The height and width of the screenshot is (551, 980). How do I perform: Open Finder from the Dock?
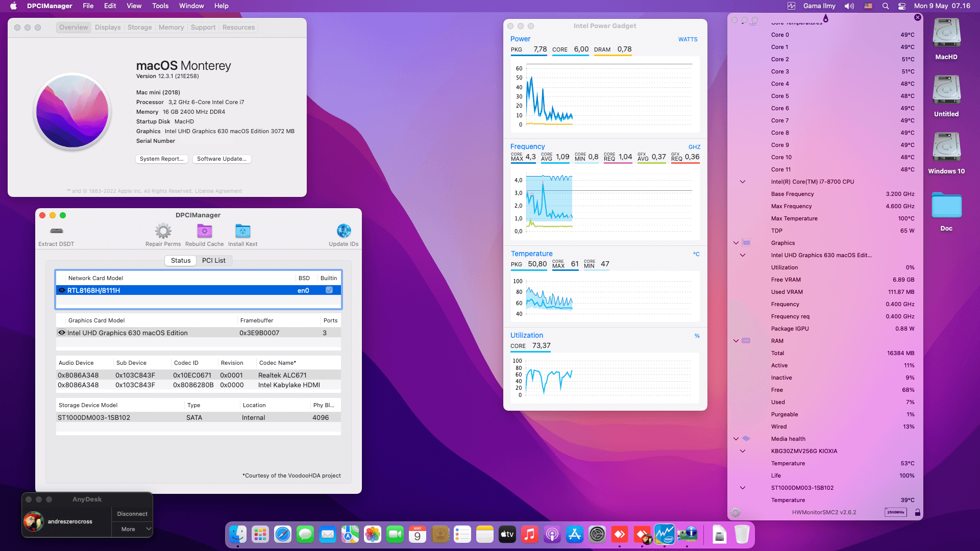coord(238,534)
